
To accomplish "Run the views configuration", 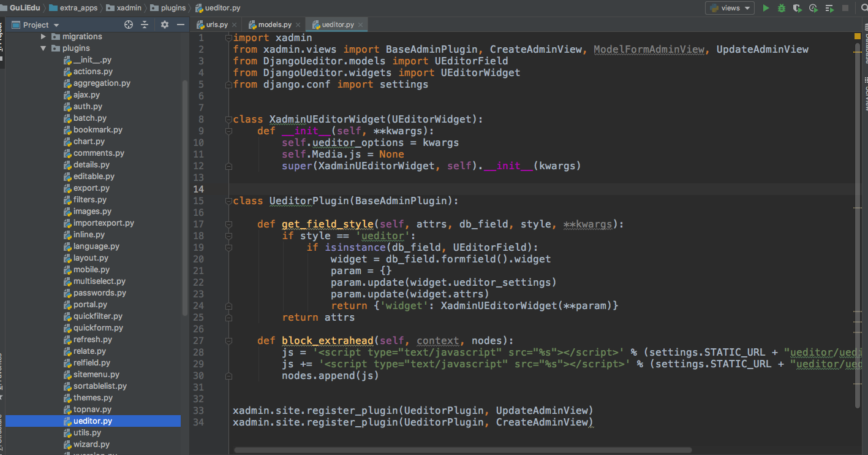I will [x=766, y=8].
